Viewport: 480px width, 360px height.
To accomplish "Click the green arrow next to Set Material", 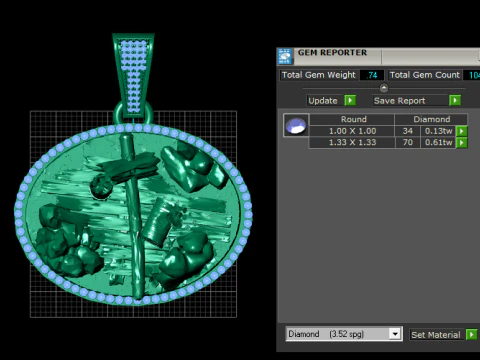I will (x=472, y=334).
